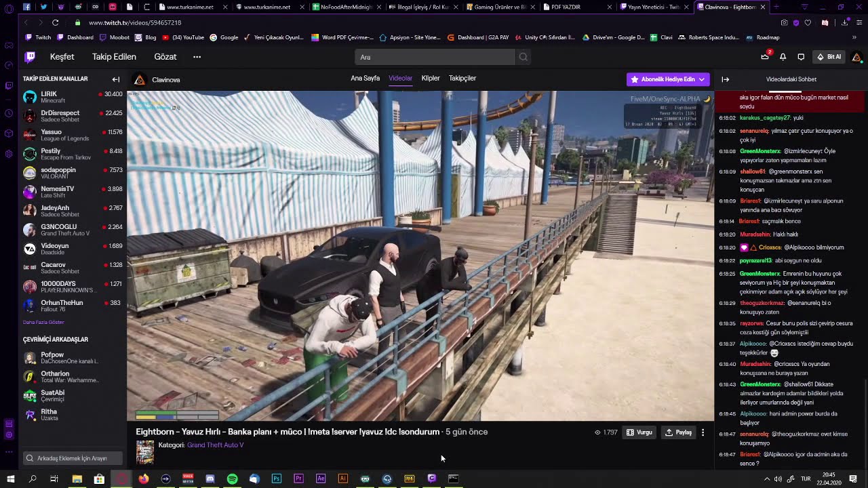This screenshot has width=868, height=488.
Task: Take a snapshot with the camera icon
Action: click(x=785, y=22)
